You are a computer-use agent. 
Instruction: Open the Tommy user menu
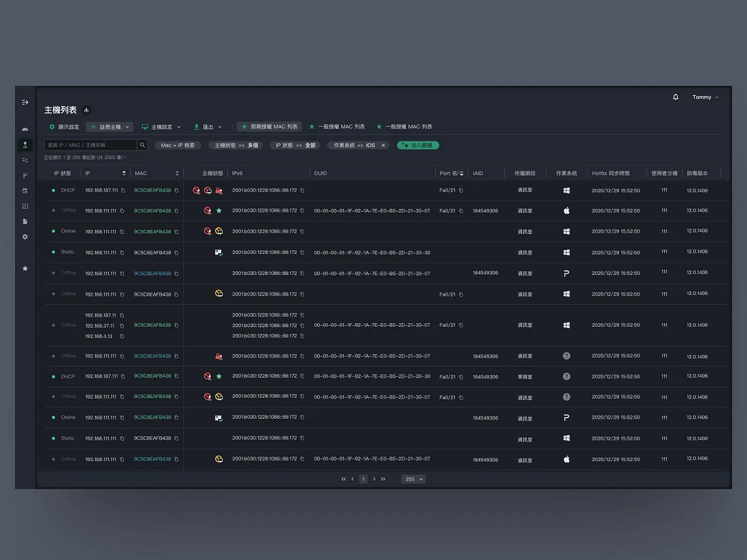pyautogui.click(x=705, y=97)
